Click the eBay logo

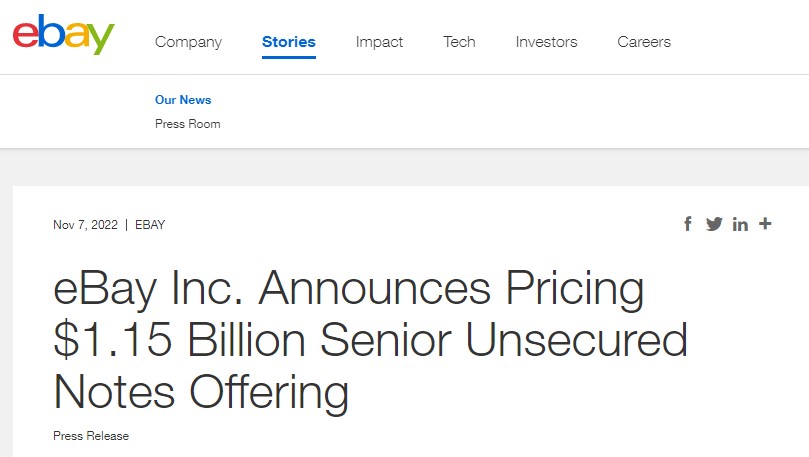pos(63,34)
